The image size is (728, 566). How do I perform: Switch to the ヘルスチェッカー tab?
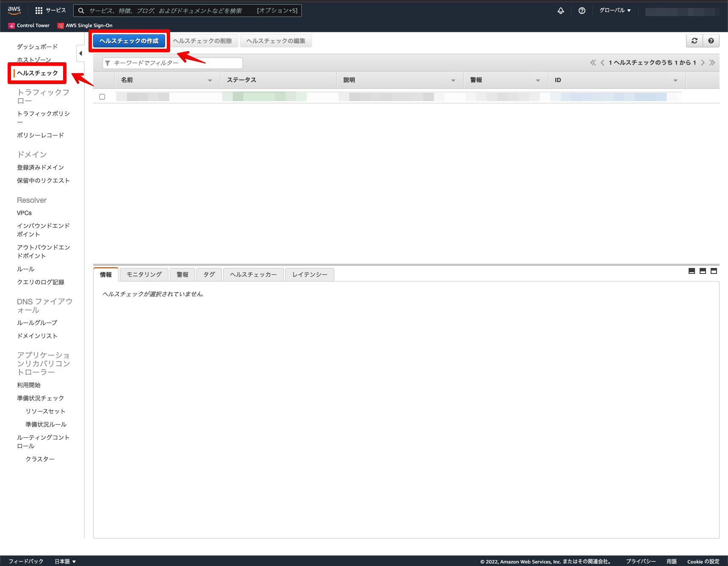(x=254, y=275)
